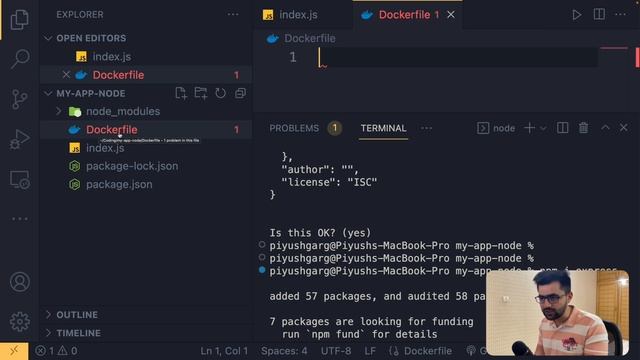Open the Source Control view
This screenshot has height=360, width=640.
(x=19, y=99)
